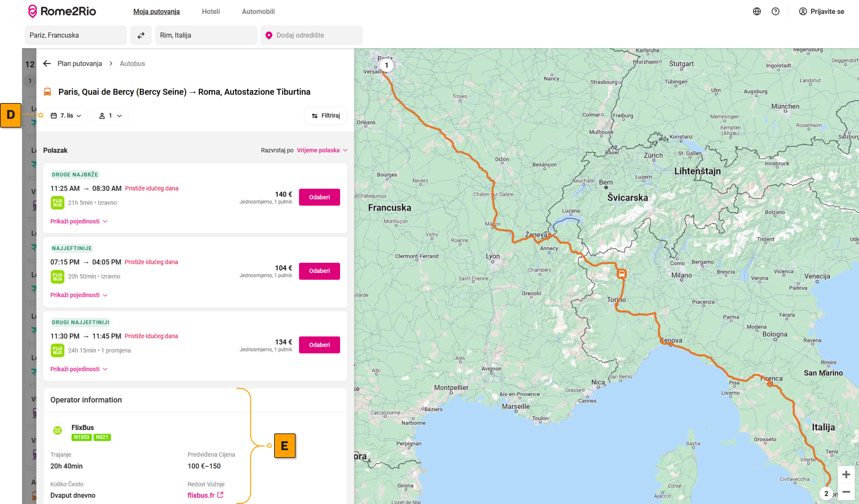Zoom in on the map
859x504 pixels.
[846, 474]
